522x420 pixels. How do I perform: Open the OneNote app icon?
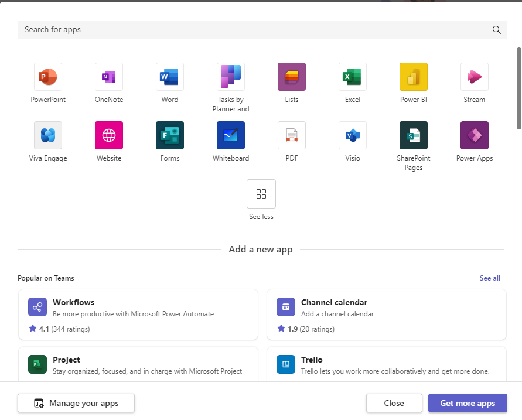coord(109,77)
